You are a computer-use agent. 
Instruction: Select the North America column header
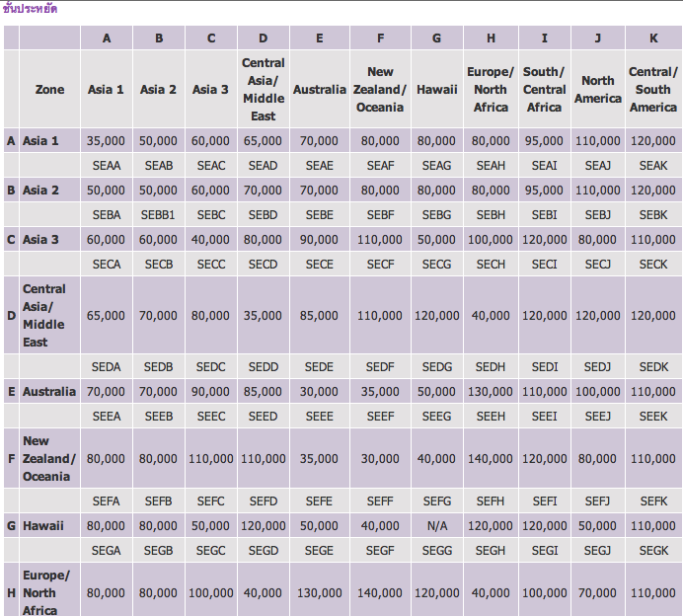pos(597,90)
